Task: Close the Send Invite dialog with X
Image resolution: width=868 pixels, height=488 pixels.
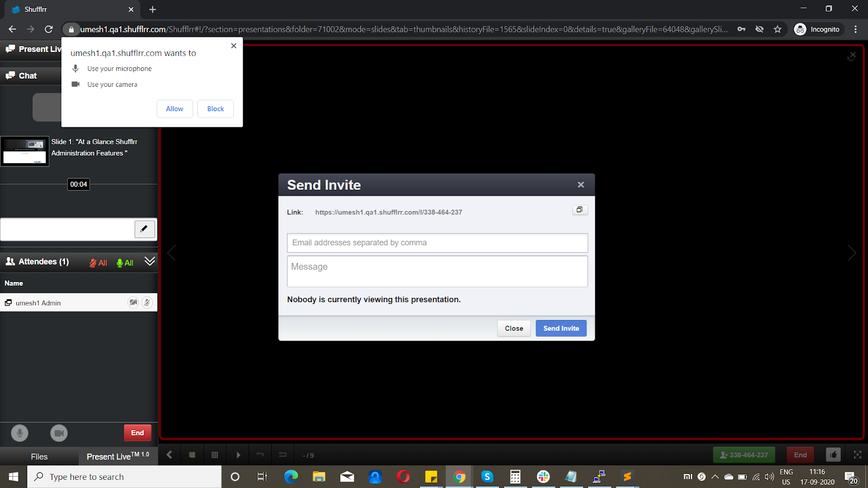Action: [x=581, y=185]
